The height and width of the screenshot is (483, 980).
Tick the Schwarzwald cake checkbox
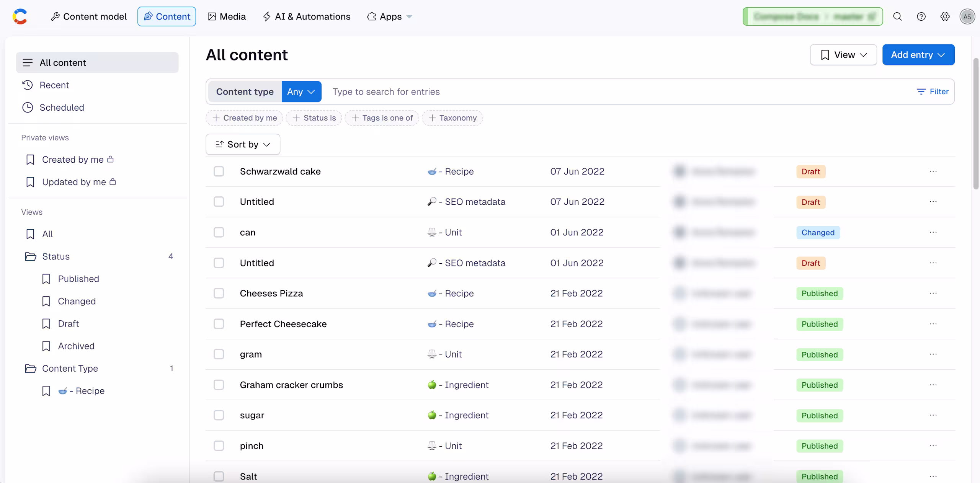click(x=219, y=171)
